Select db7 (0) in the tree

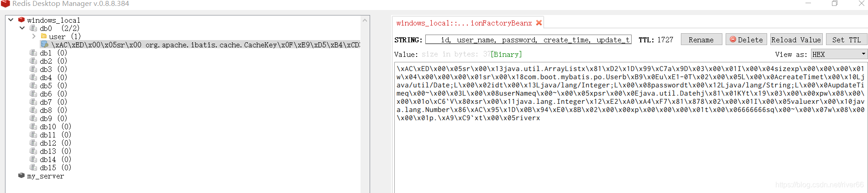53,102
